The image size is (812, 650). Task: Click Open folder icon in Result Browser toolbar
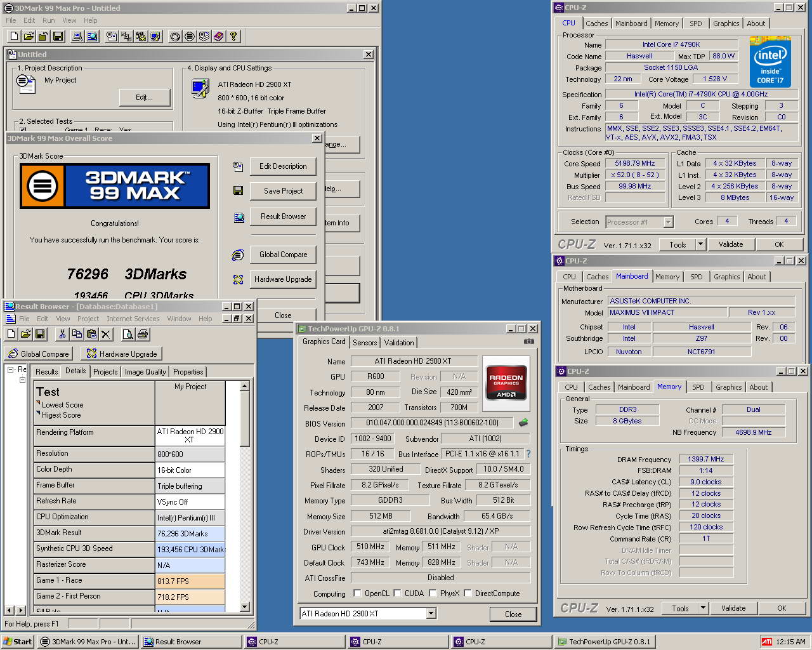pyautogui.click(x=25, y=334)
